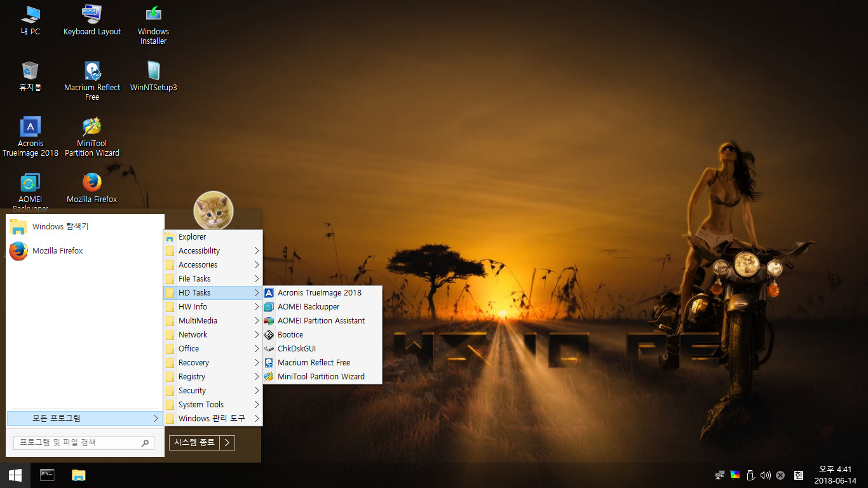Click the volume speaker tray icon
Screen dimensions: 868x488
765,475
